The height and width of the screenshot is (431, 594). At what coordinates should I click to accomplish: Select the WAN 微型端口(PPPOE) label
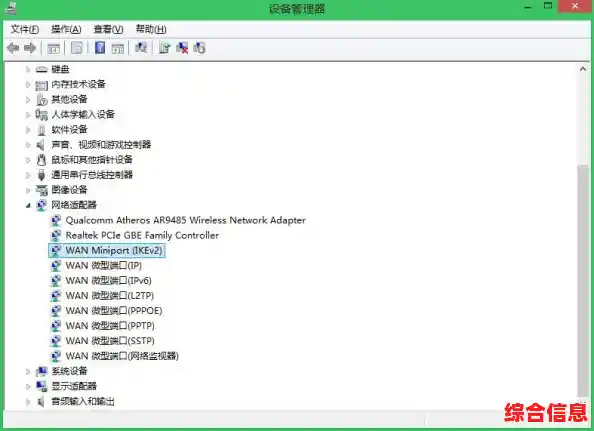pyautogui.click(x=114, y=311)
